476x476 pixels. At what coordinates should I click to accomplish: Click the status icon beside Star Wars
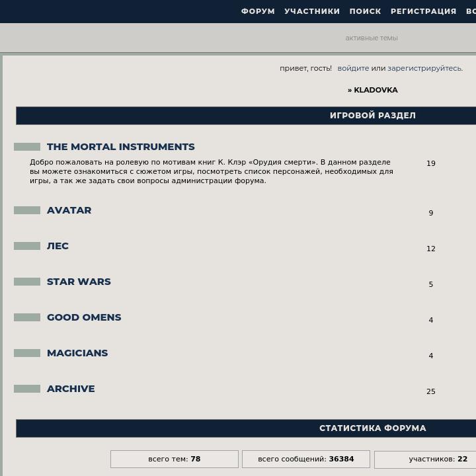27,282
